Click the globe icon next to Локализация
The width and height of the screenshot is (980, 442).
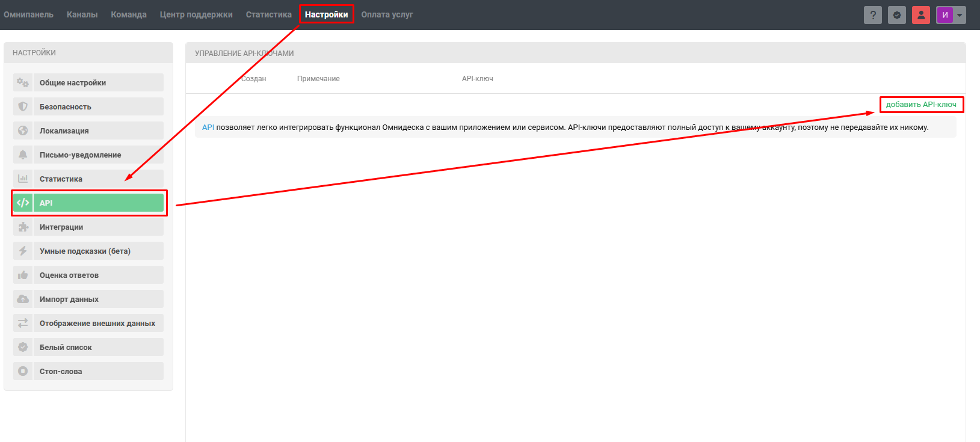pyautogui.click(x=23, y=130)
